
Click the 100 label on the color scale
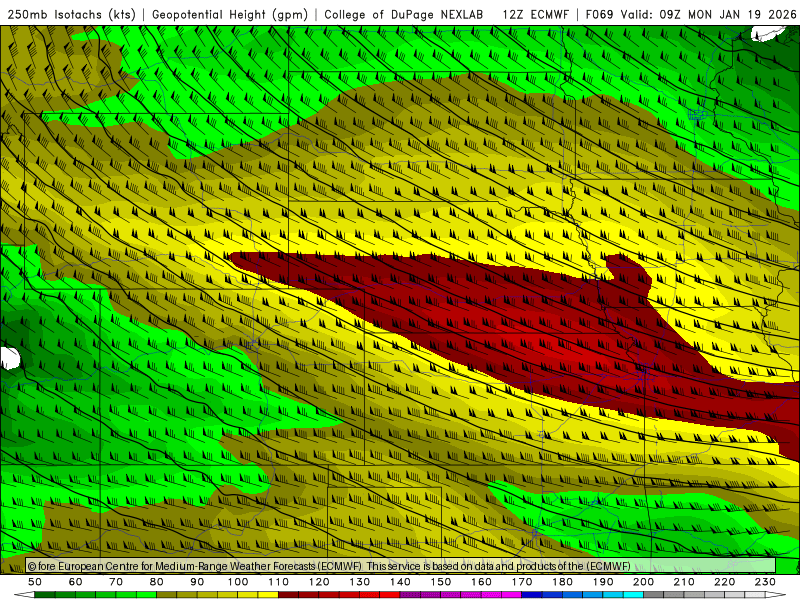coord(238,582)
